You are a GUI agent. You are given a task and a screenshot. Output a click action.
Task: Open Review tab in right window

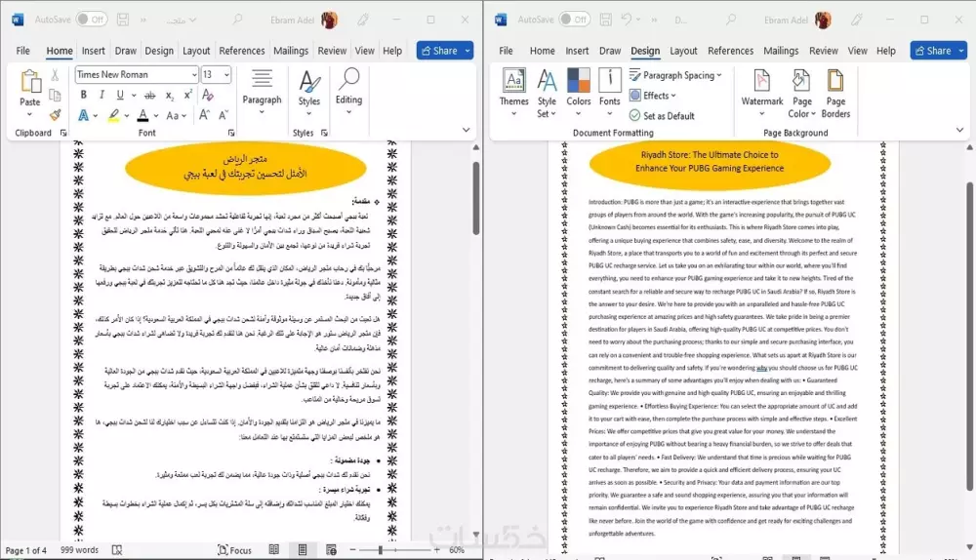click(x=824, y=51)
